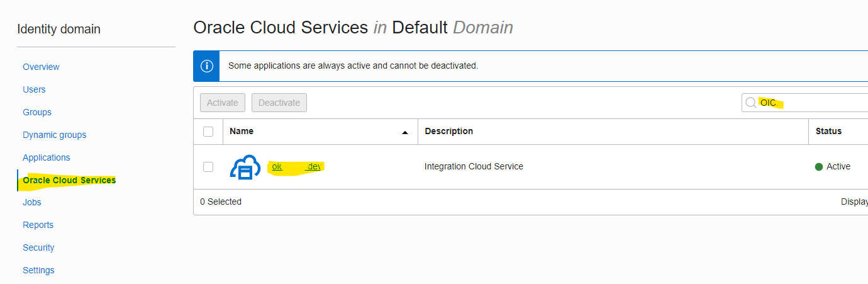868x284 pixels.
Task: Click the Deactivate button
Action: pos(279,103)
